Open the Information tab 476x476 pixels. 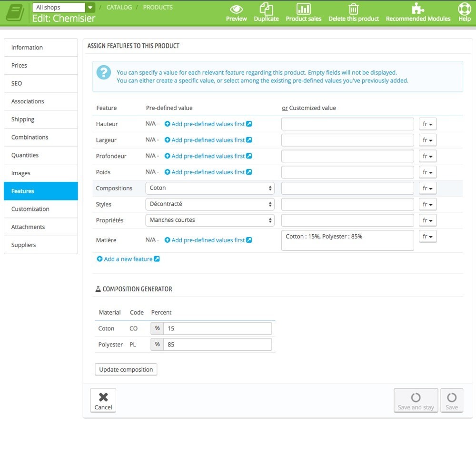(40, 47)
